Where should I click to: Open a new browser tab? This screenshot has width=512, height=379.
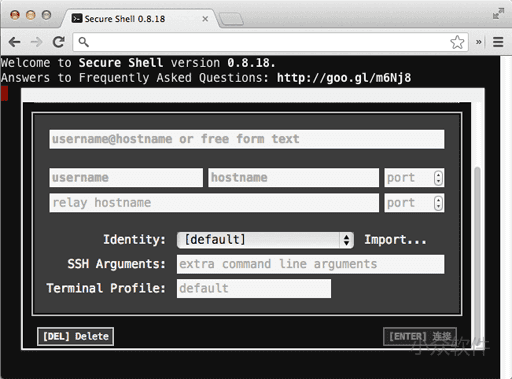(231, 19)
